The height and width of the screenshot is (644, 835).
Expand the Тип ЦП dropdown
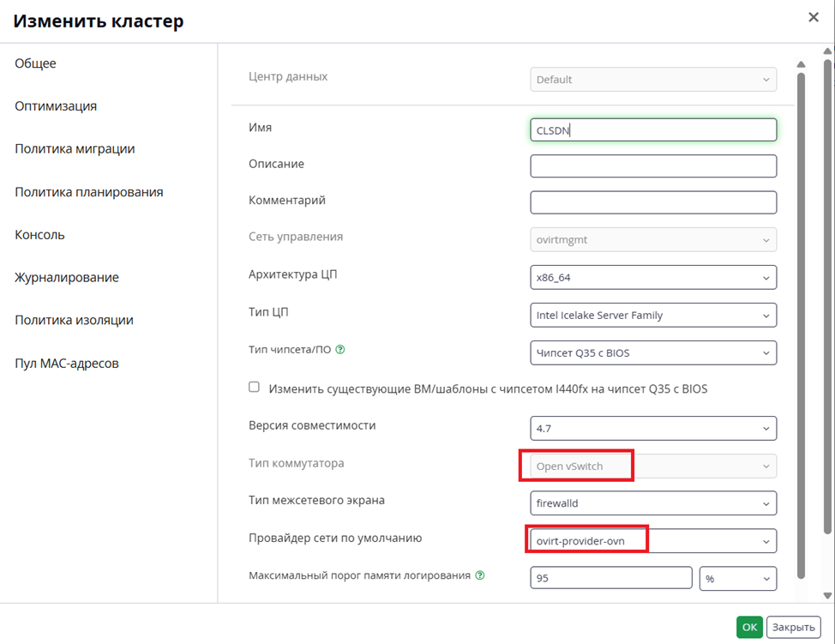tap(653, 316)
